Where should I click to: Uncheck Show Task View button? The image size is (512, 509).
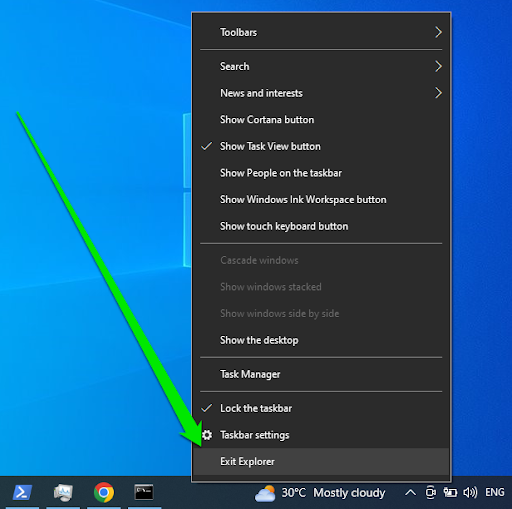pyautogui.click(x=321, y=146)
